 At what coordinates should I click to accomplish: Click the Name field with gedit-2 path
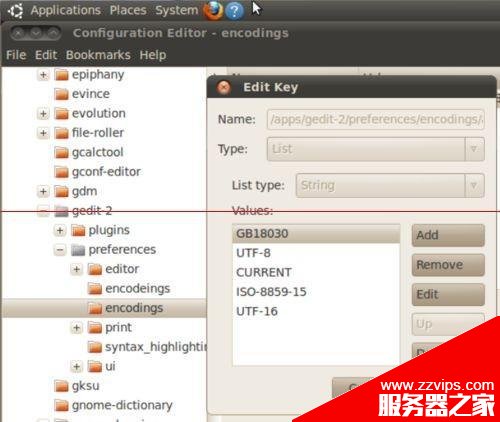pyautogui.click(x=376, y=119)
